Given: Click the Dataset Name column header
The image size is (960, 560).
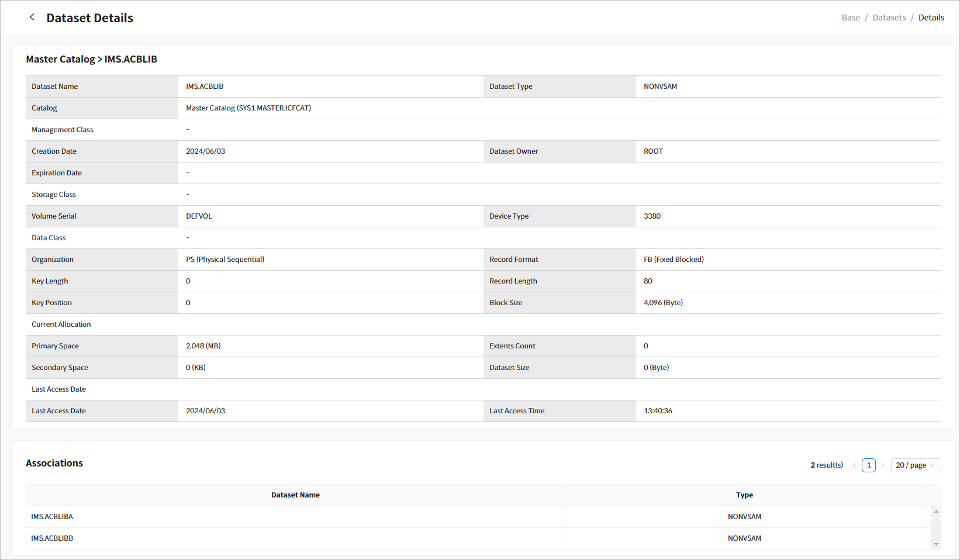Looking at the screenshot, I should point(296,495).
